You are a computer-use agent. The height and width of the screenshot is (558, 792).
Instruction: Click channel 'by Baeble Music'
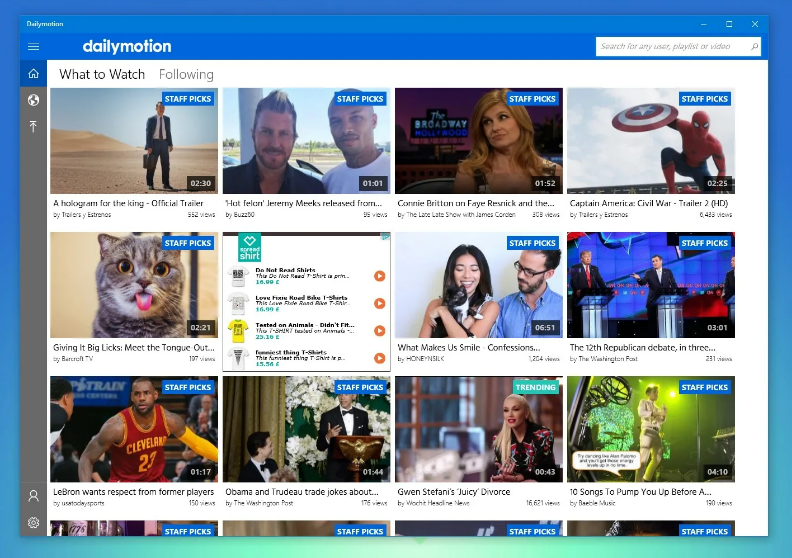click(x=592, y=503)
